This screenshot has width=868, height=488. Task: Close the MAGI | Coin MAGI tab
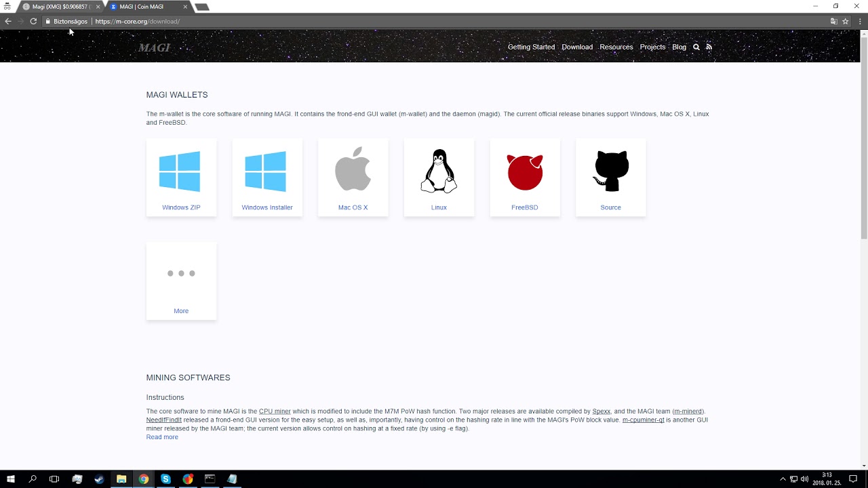185,7
